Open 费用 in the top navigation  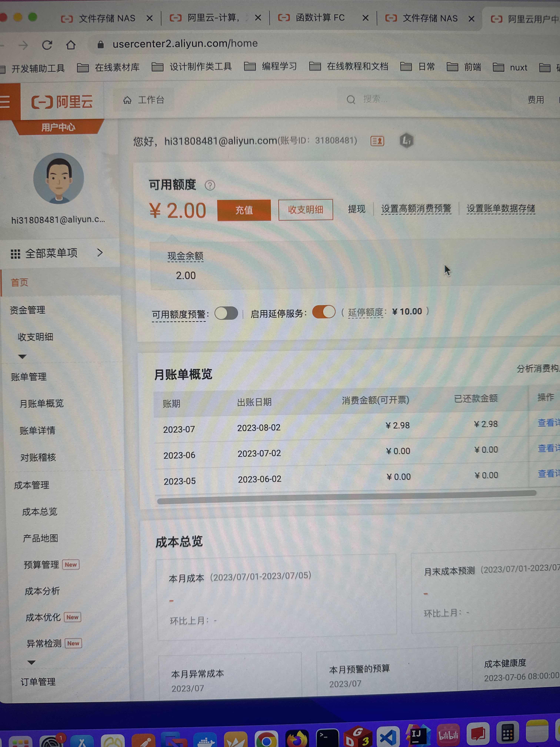[536, 100]
